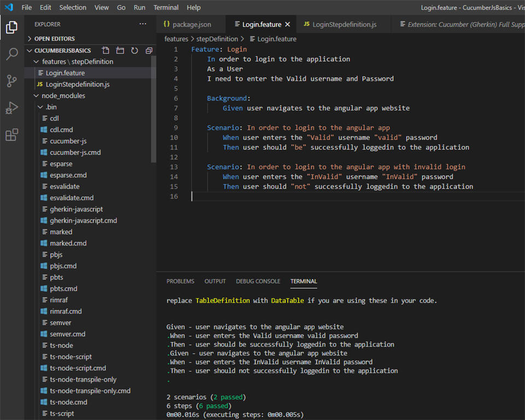Open LoginStepdefinition.js from the explorer tree
This screenshot has width=525, height=420.
[x=77, y=84]
